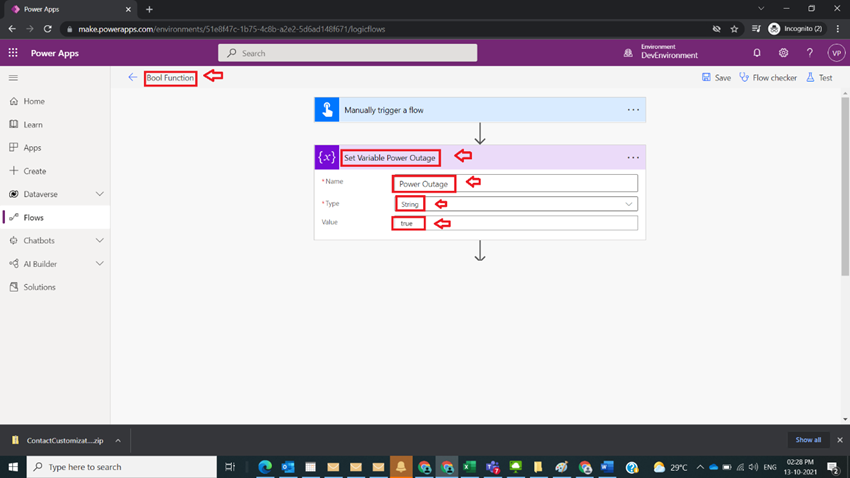Open the trigger step's ellipsis menu
The height and width of the screenshot is (478, 850).
(x=633, y=109)
